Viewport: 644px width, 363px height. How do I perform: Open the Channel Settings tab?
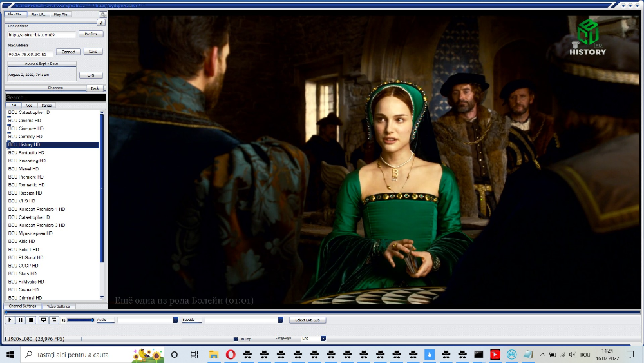click(x=23, y=306)
